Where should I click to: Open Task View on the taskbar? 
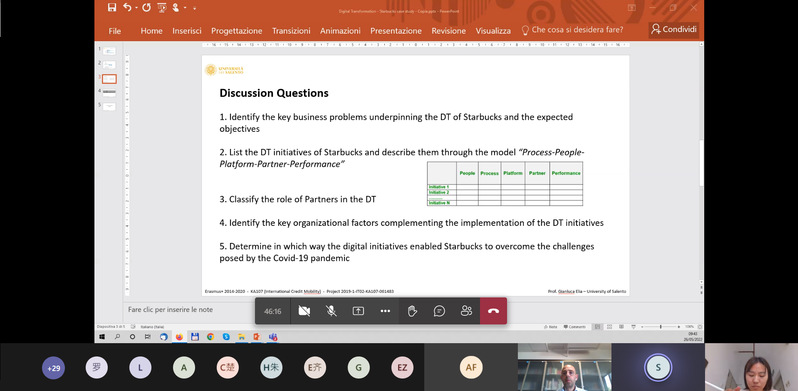coord(148,337)
